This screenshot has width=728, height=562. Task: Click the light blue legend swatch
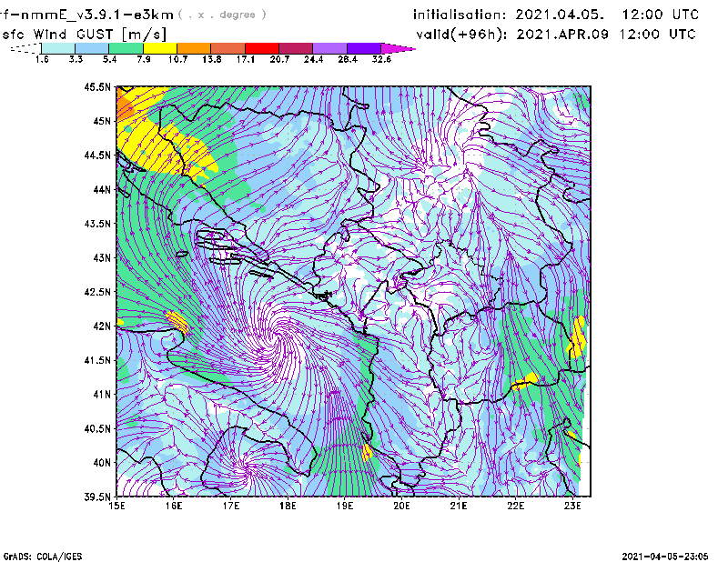(x=92, y=48)
